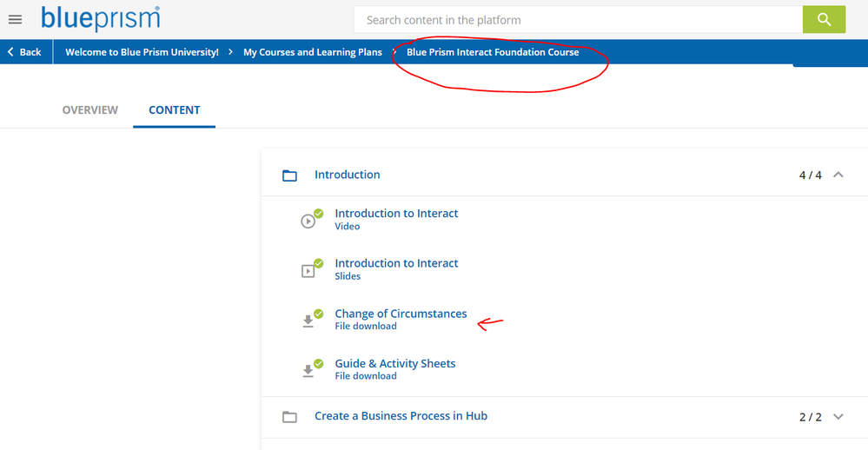Click Create a Business Process in Hub folder icon

tap(289, 417)
